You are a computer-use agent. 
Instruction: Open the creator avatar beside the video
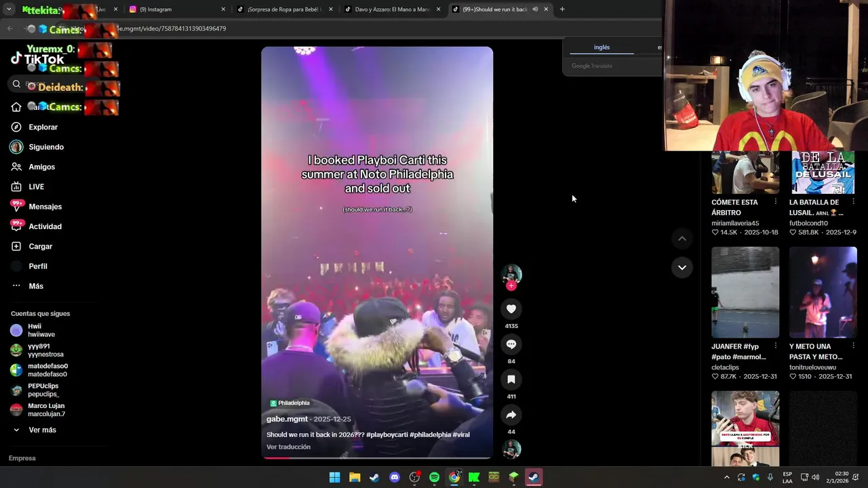click(x=511, y=274)
